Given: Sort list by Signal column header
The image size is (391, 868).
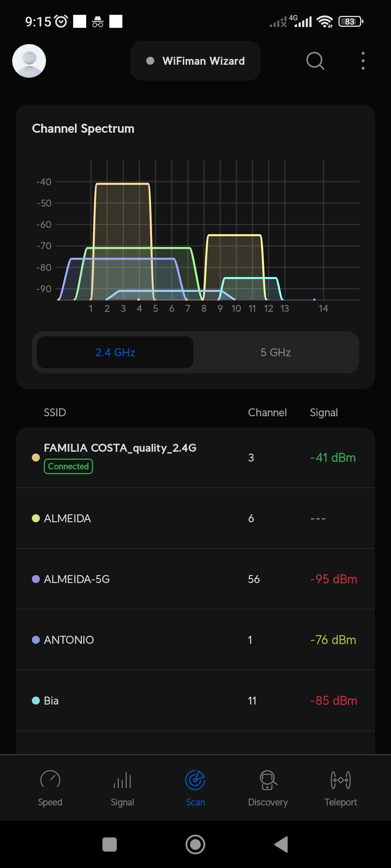Looking at the screenshot, I should 324,412.
